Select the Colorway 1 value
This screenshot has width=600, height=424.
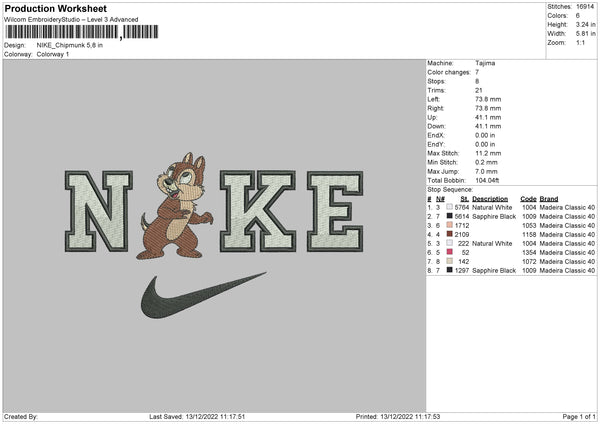53,54
